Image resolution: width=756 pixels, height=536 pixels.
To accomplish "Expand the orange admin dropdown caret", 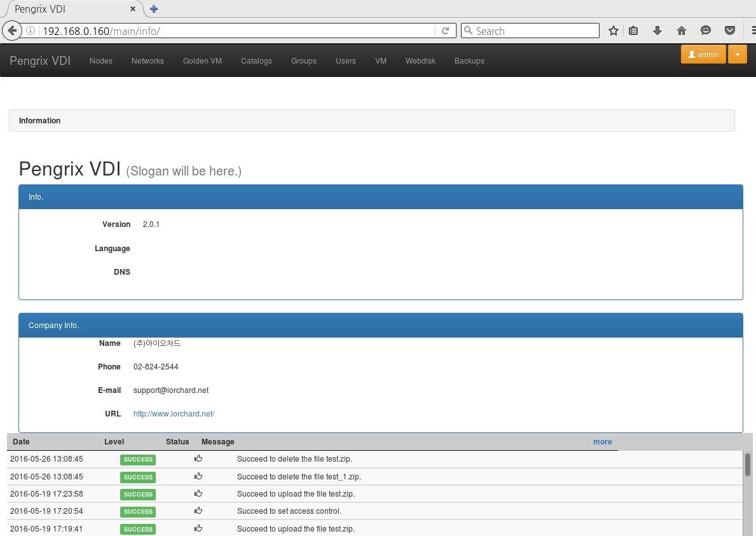I will [737, 55].
